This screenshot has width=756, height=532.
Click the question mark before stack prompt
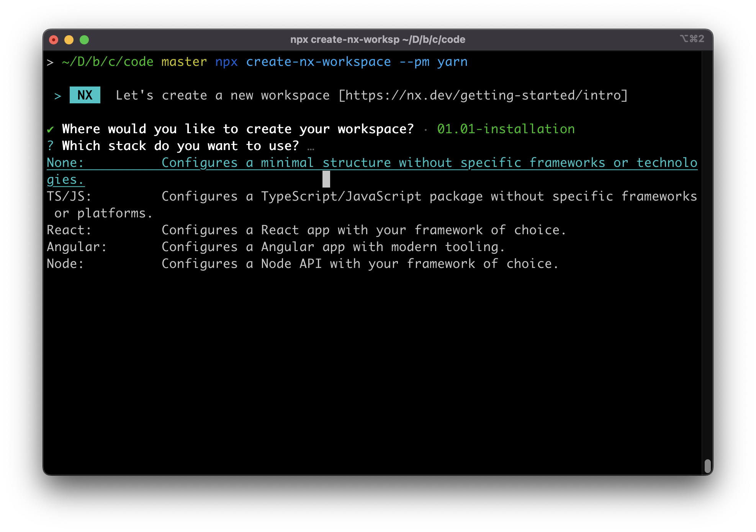click(x=50, y=146)
